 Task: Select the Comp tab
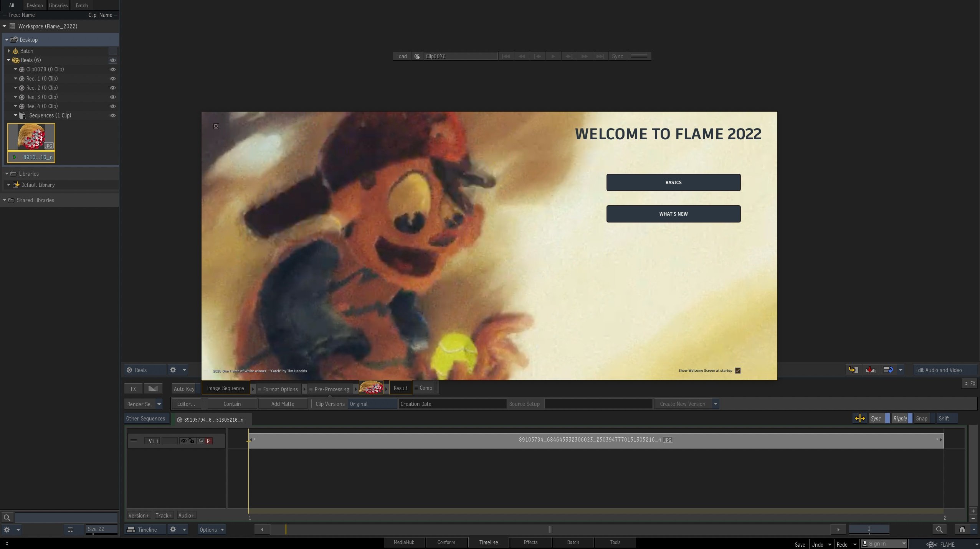tap(425, 388)
